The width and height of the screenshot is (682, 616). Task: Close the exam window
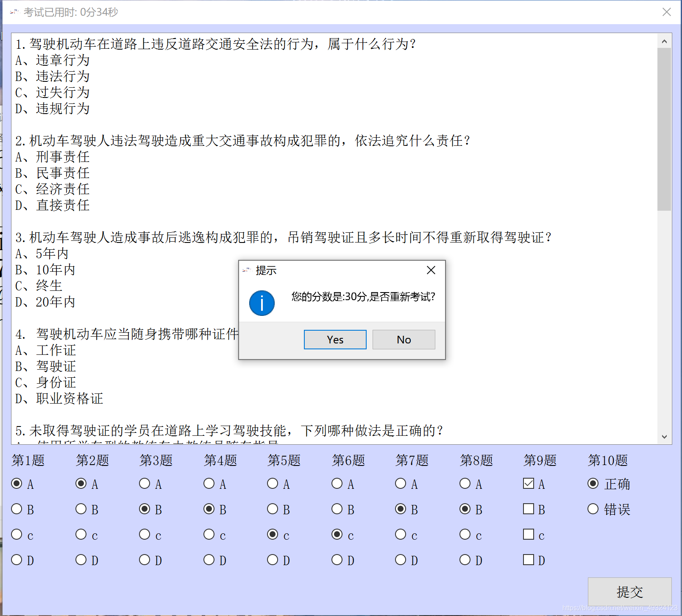[666, 12]
